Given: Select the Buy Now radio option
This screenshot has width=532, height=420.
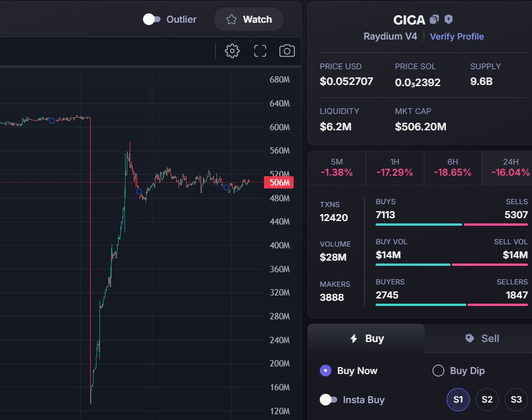Looking at the screenshot, I should [326, 371].
